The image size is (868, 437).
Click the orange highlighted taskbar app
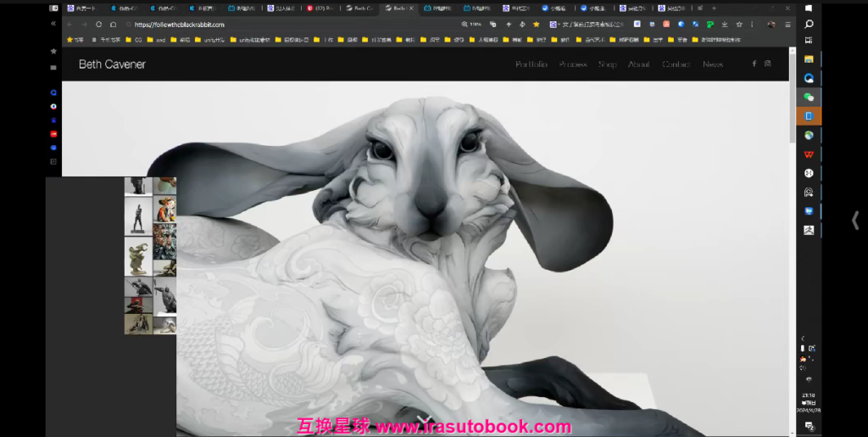click(809, 115)
